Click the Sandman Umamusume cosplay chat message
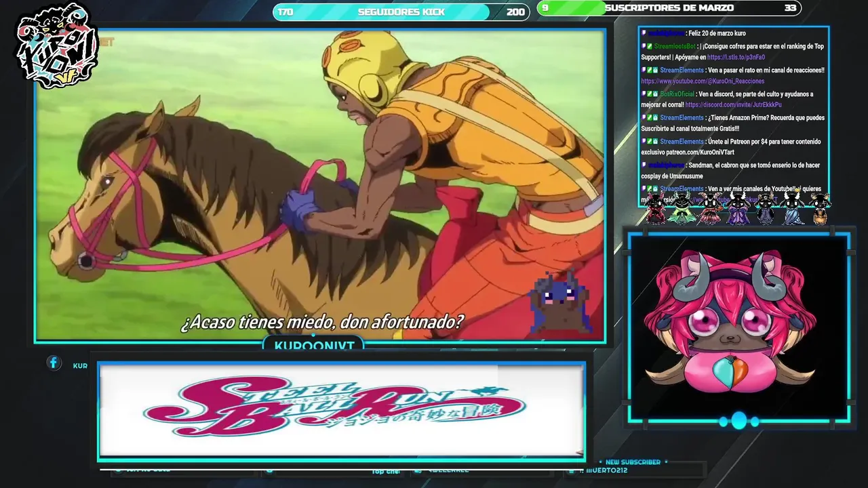Viewport: 868px width, 488px height. click(x=731, y=171)
